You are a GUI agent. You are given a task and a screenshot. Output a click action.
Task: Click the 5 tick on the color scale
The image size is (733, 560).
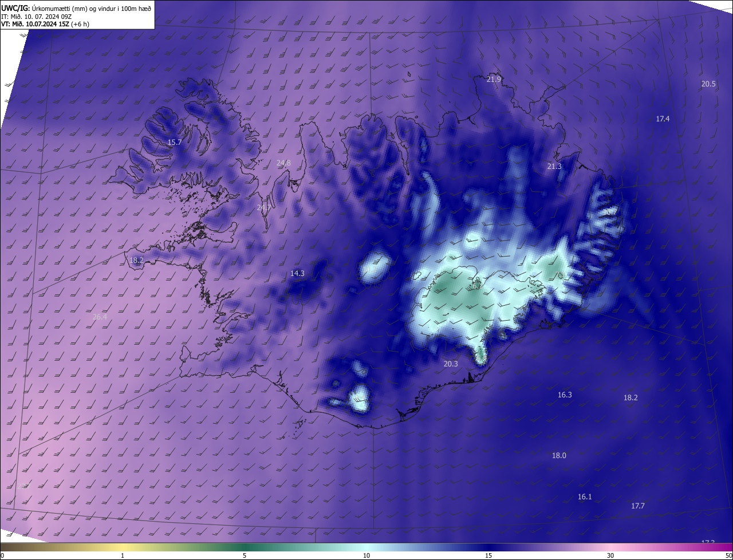point(245,555)
